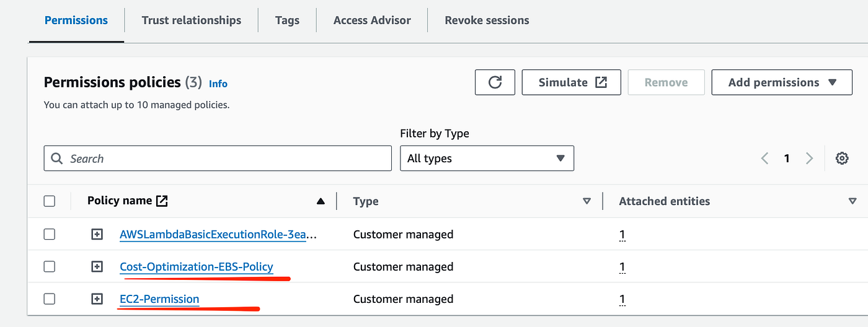Click the Type column sort arrow

(587, 201)
